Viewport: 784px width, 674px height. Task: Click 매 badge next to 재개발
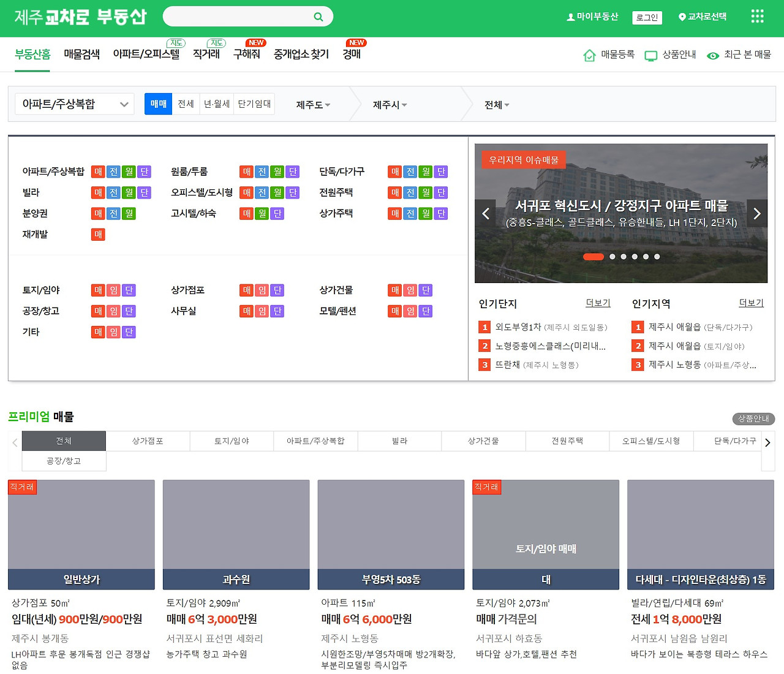pyautogui.click(x=98, y=234)
